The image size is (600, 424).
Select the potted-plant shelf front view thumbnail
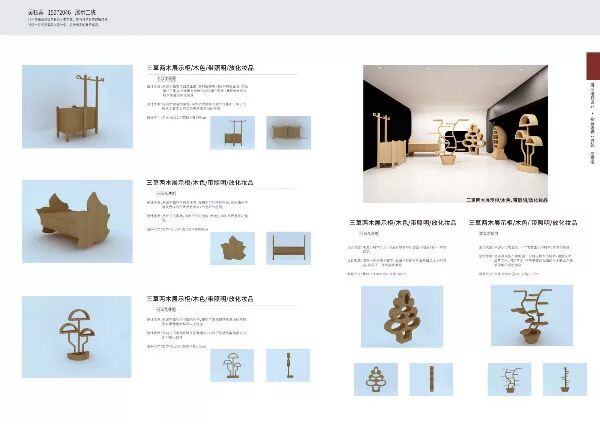(509, 379)
